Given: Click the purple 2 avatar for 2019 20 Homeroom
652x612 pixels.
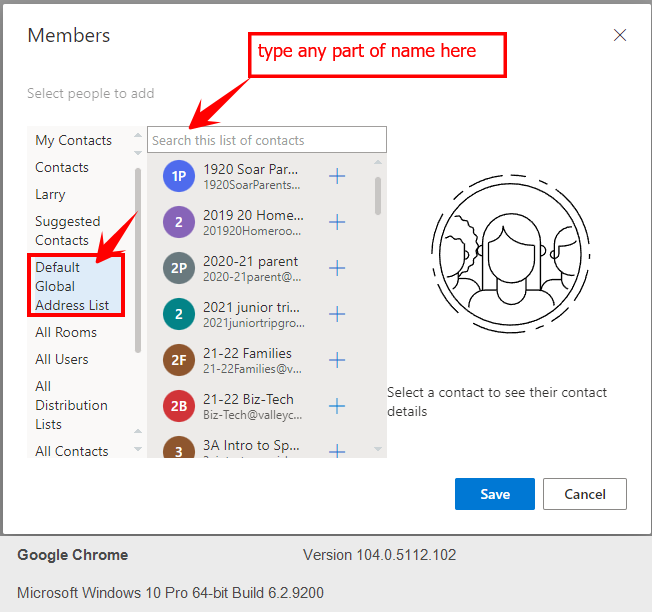Looking at the screenshot, I should (179, 222).
